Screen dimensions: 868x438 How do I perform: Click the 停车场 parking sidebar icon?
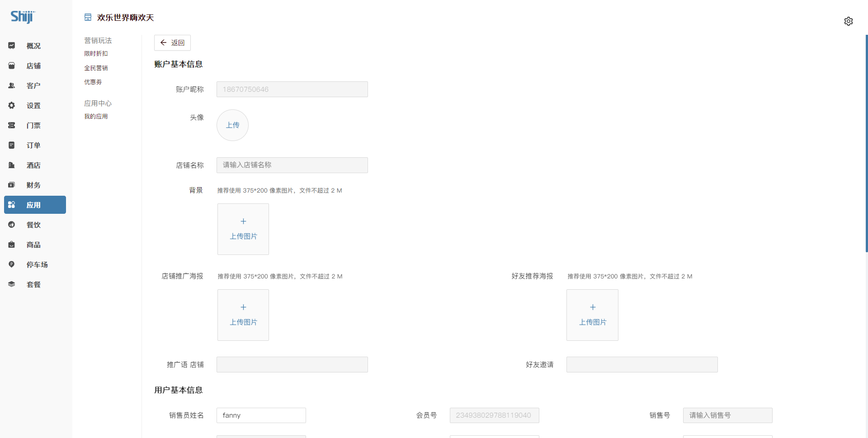click(x=12, y=264)
